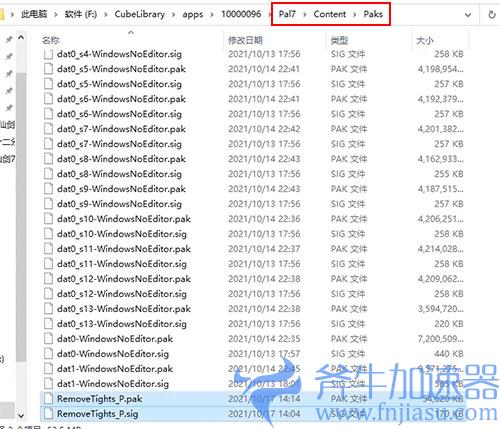Click file icon of RemoveTights_P.pak
This screenshot has width=500, height=429.
pos(49,399)
